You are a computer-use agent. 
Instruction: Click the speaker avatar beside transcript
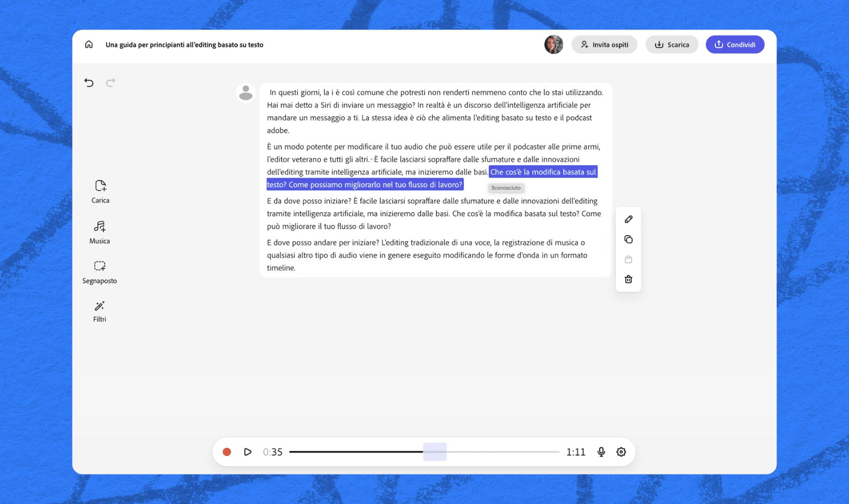coord(246,92)
